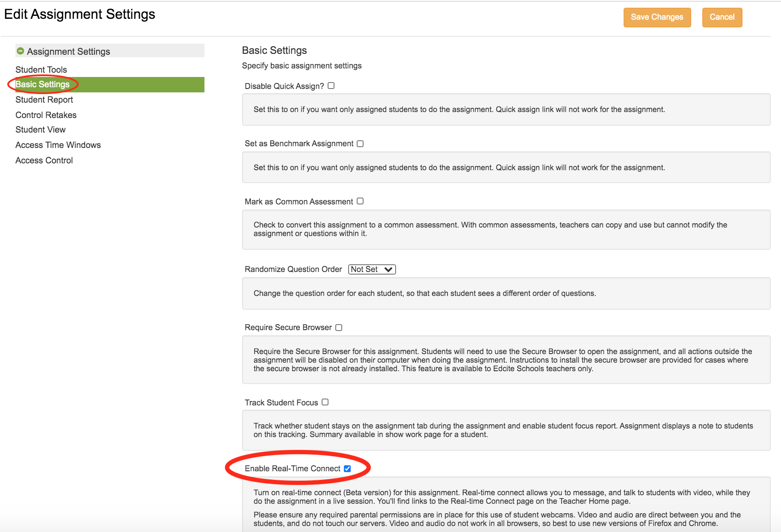Click the 'Turn on real-time connect' description

502,497
